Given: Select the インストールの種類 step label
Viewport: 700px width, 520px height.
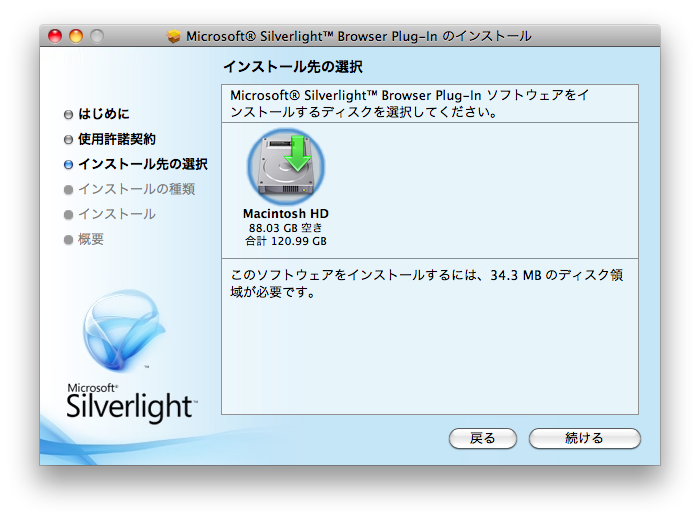Looking at the screenshot, I should (x=136, y=190).
